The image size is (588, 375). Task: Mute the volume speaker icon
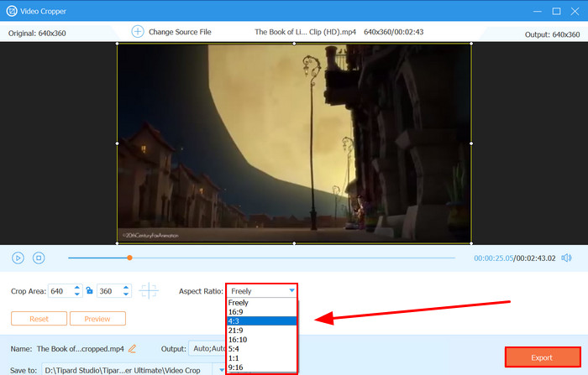coord(566,258)
